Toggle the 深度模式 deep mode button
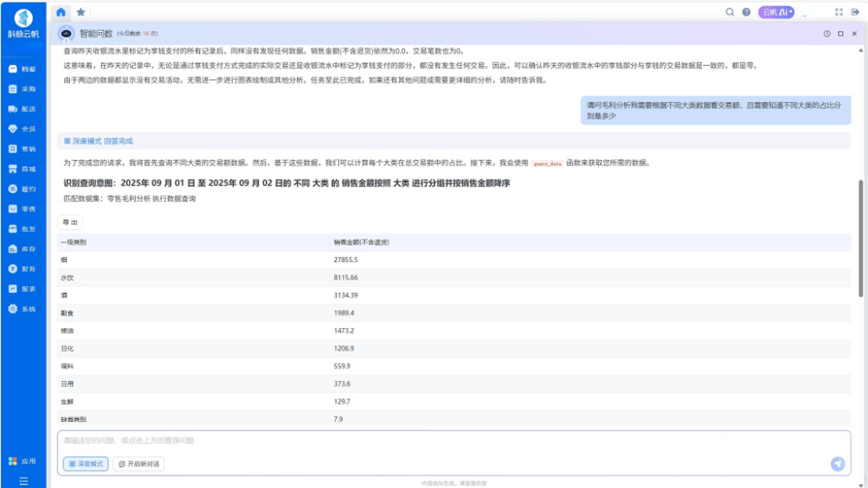 point(86,464)
